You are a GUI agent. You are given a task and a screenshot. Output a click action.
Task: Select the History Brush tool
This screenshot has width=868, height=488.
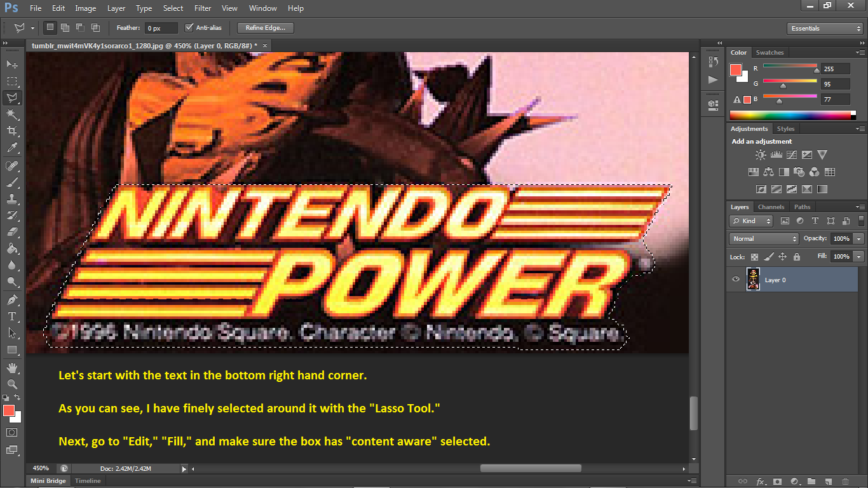click(x=12, y=215)
